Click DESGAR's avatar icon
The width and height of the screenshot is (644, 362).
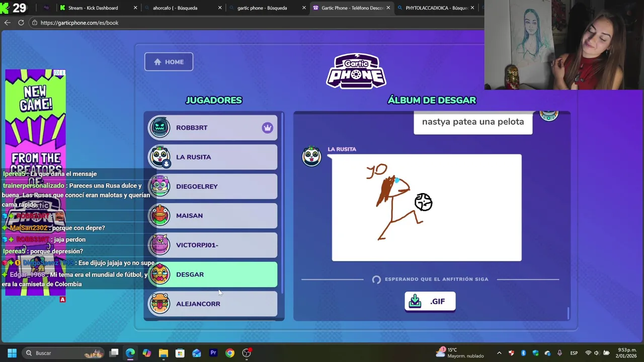pyautogui.click(x=160, y=274)
